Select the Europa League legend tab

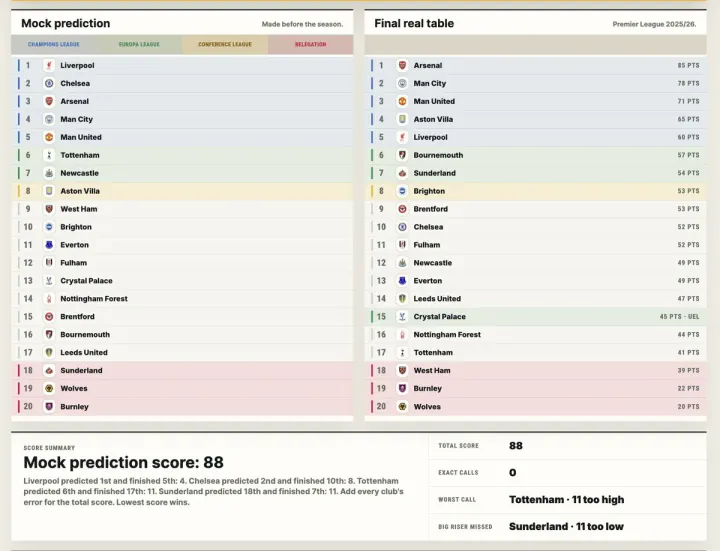139,45
